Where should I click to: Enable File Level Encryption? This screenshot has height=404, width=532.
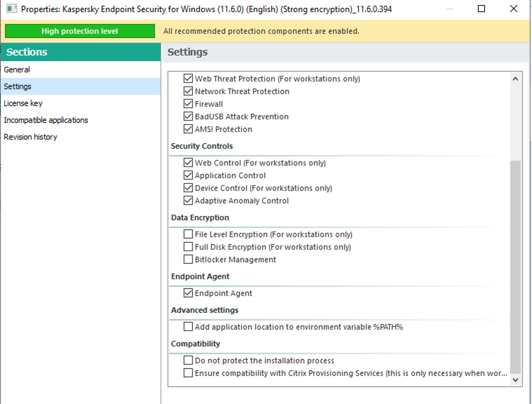pyautogui.click(x=188, y=234)
